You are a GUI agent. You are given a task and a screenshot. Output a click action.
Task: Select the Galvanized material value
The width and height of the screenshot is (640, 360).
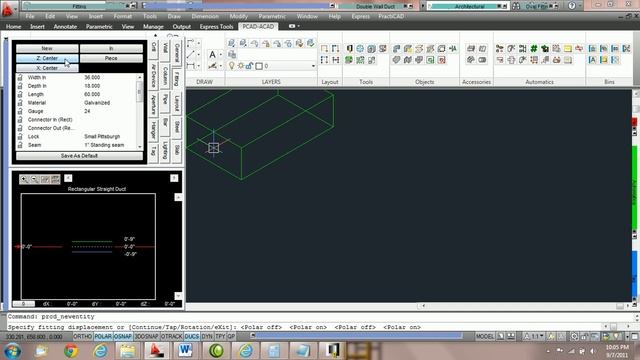(97, 102)
